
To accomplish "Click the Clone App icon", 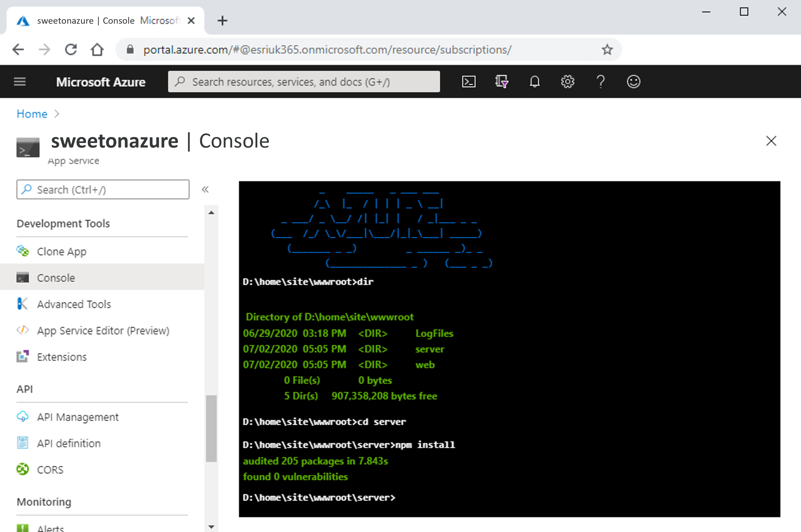I will (x=23, y=251).
